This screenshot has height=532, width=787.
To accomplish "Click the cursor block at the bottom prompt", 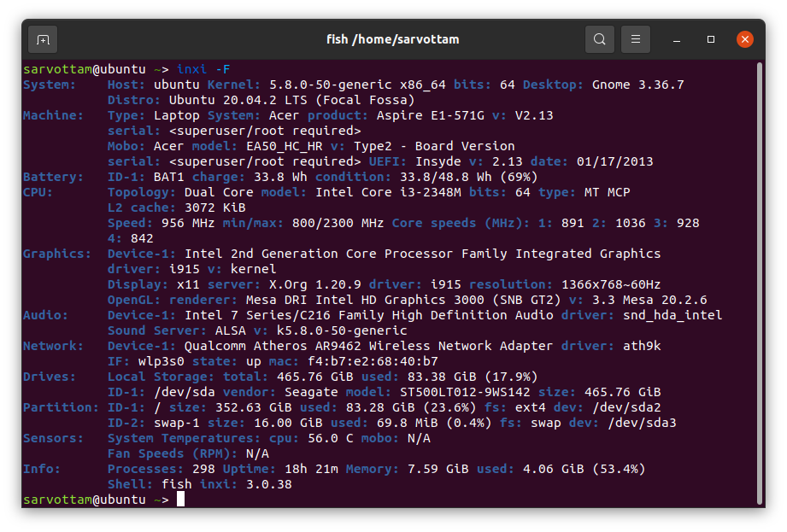I will [180, 500].
